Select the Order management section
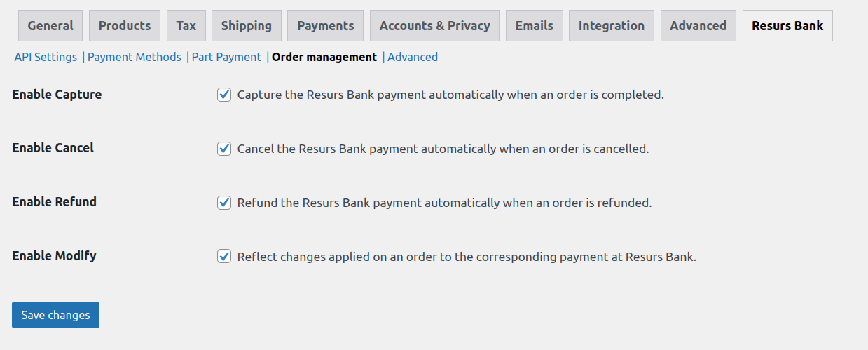The image size is (868, 350). tap(324, 58)
